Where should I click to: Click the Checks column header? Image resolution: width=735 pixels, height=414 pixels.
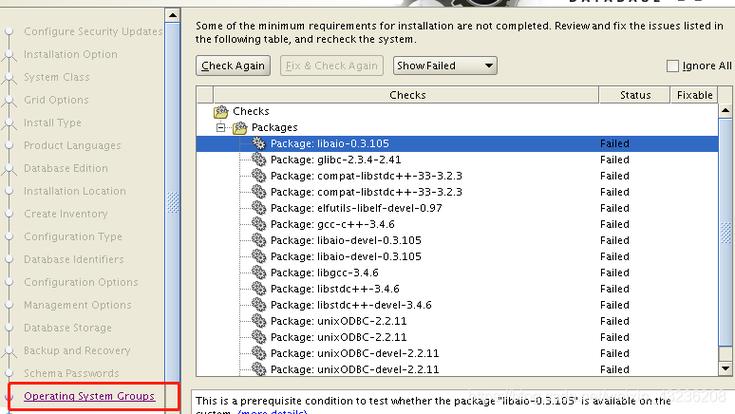(406, 95)
